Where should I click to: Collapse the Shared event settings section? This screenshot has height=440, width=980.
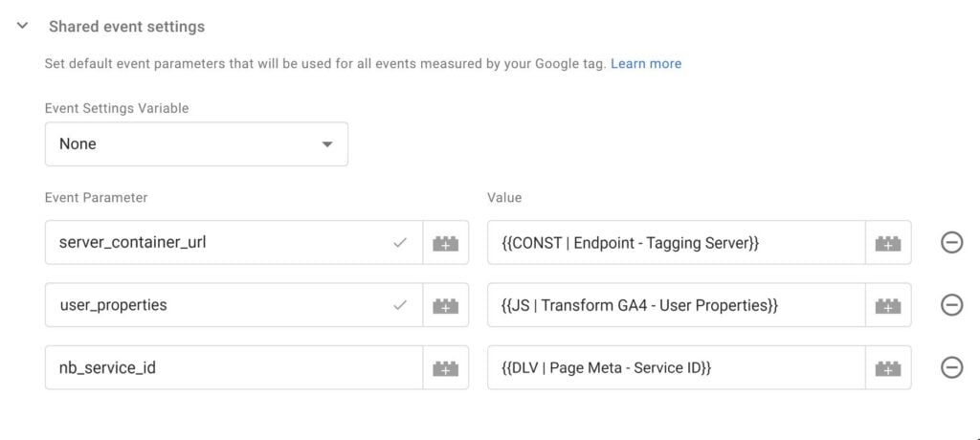(23, 26)
